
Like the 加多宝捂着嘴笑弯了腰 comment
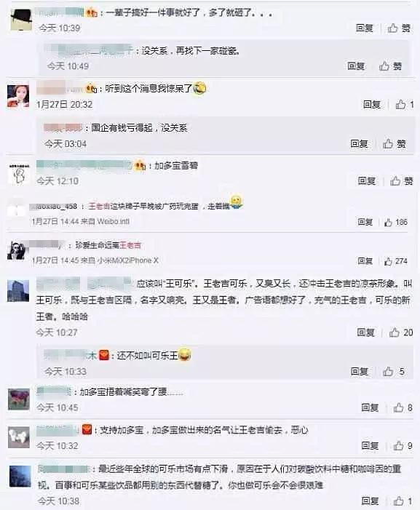pyautogui.click(x=403, y=407)
